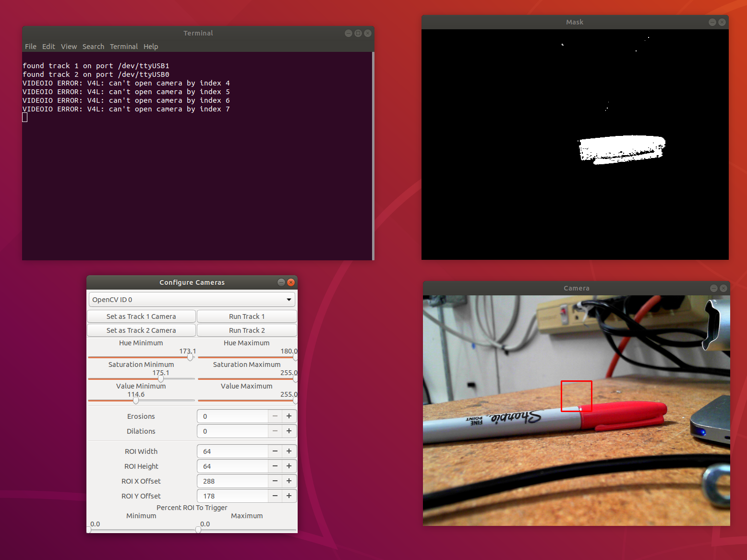
Task: Decrease ROI X Offset with minus button
Action: coord(275,481)
